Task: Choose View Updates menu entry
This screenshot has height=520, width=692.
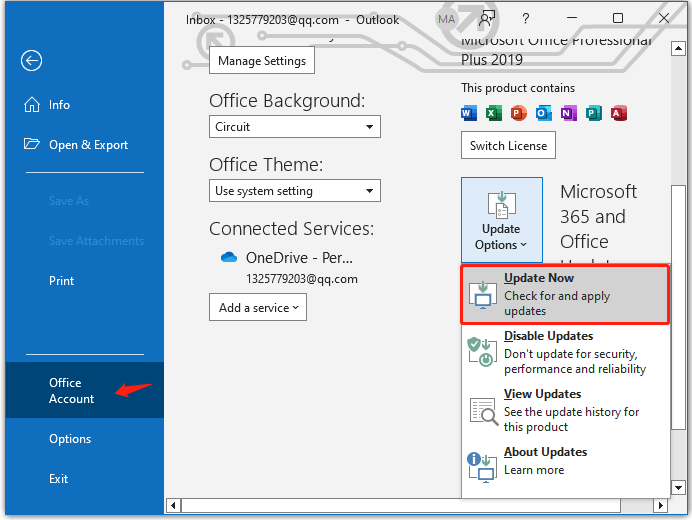Action: point(565,410)
